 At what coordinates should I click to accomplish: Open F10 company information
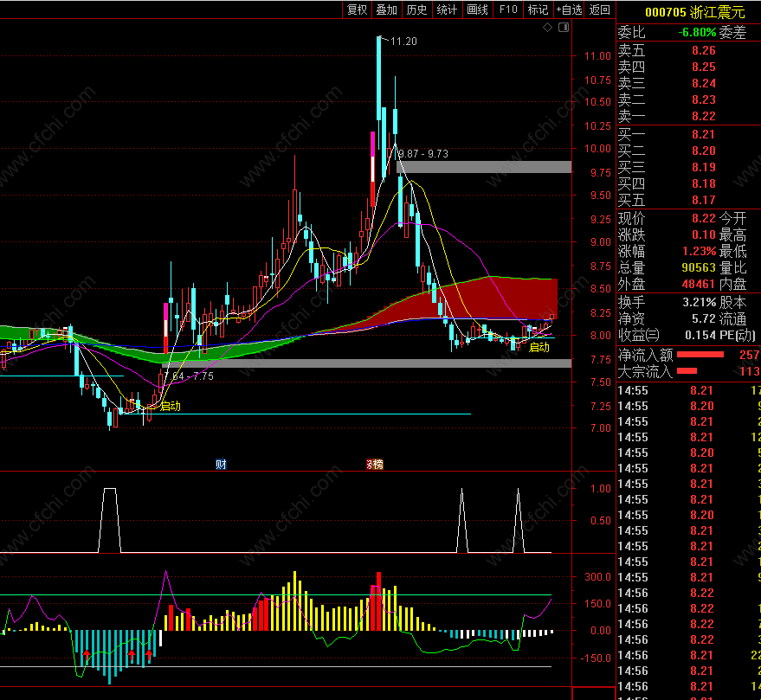[x=508, y=10]
